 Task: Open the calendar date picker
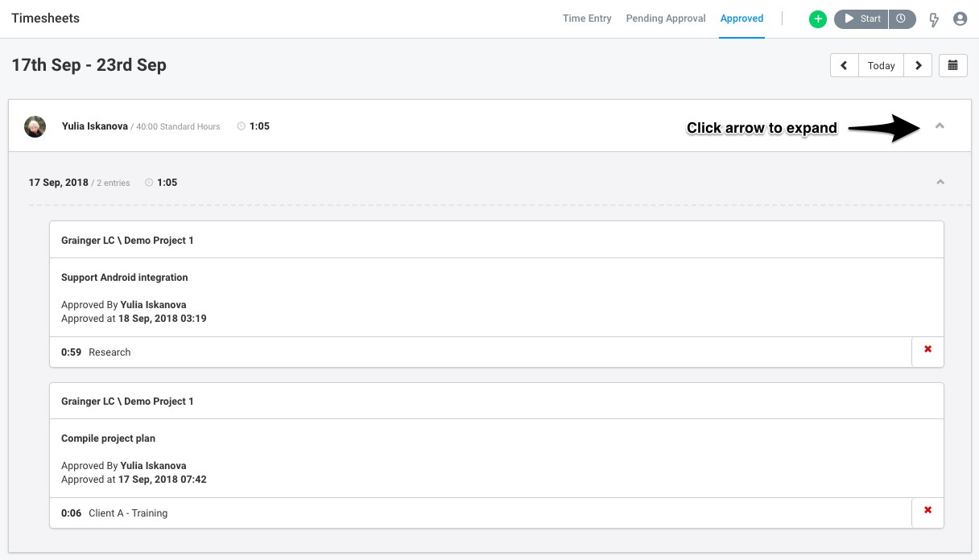tap(953, 65)
